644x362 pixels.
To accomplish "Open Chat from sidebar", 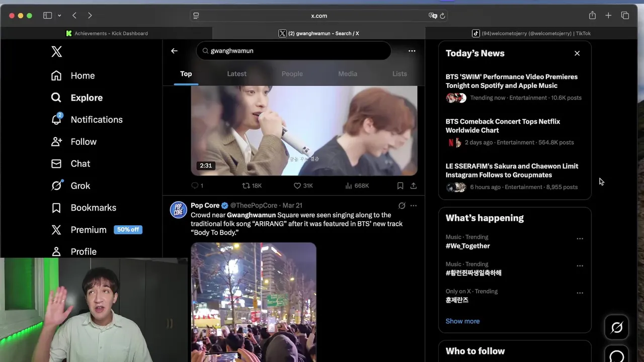I will coord(71,163).
